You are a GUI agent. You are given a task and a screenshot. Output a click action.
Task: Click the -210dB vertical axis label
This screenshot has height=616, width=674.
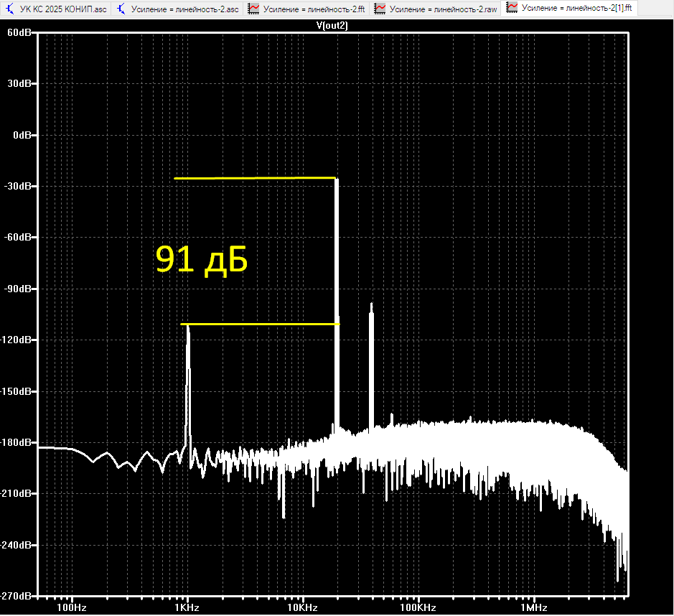pyautogui.click(x=16, y=493)
